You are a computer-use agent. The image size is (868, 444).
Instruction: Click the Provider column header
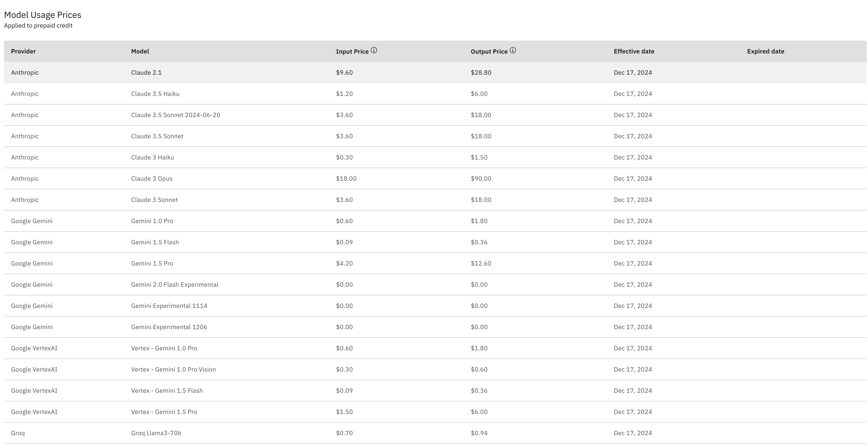(23, 51)
